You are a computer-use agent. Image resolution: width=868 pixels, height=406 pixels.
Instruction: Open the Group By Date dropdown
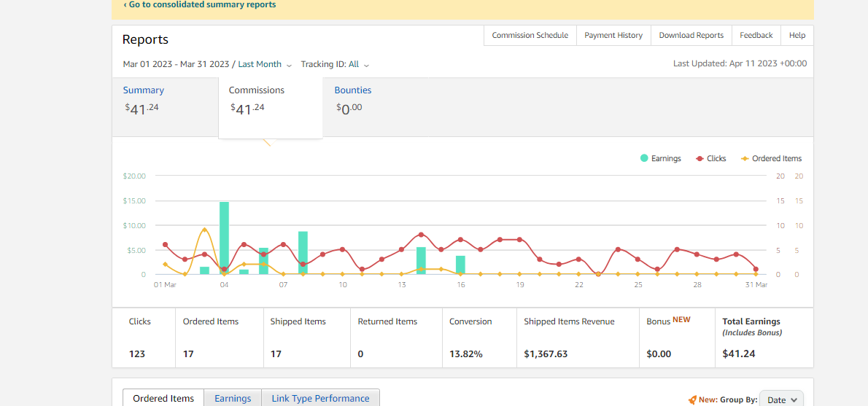(782, 400)
